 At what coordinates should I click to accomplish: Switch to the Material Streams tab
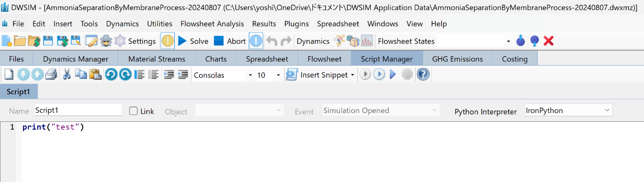pos(157,59)
